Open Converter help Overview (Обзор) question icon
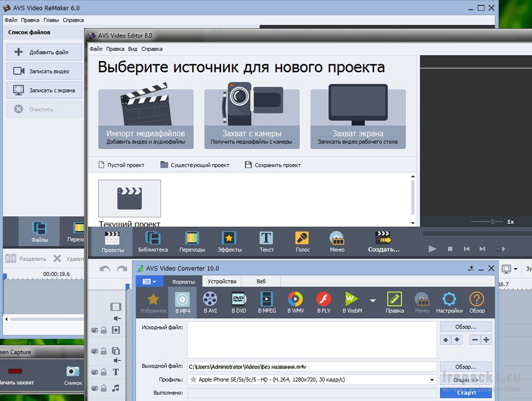Image resolution: width=532 pixels, height=401 pixels. [476, 302]
